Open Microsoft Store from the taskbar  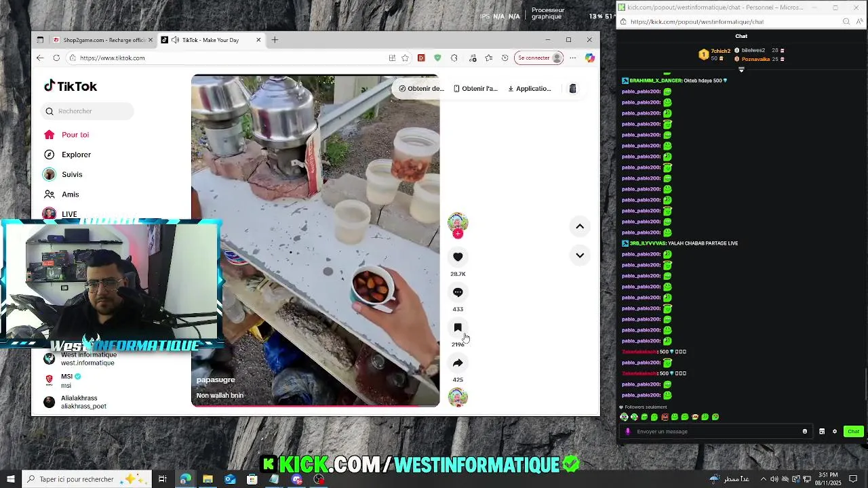click(x=252, y=479)
